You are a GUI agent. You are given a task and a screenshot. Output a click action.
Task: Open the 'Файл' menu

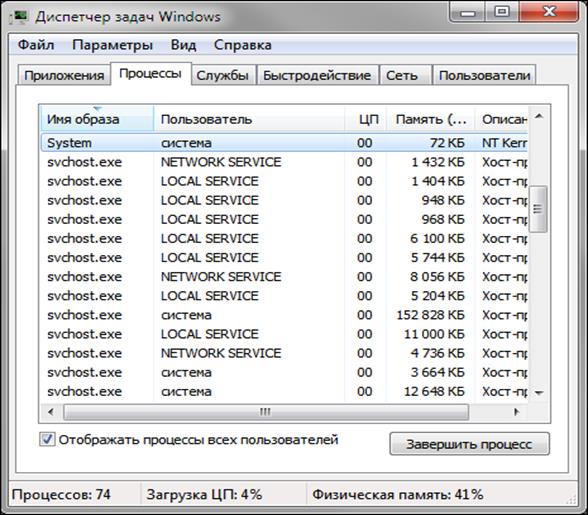coord(36,45)
